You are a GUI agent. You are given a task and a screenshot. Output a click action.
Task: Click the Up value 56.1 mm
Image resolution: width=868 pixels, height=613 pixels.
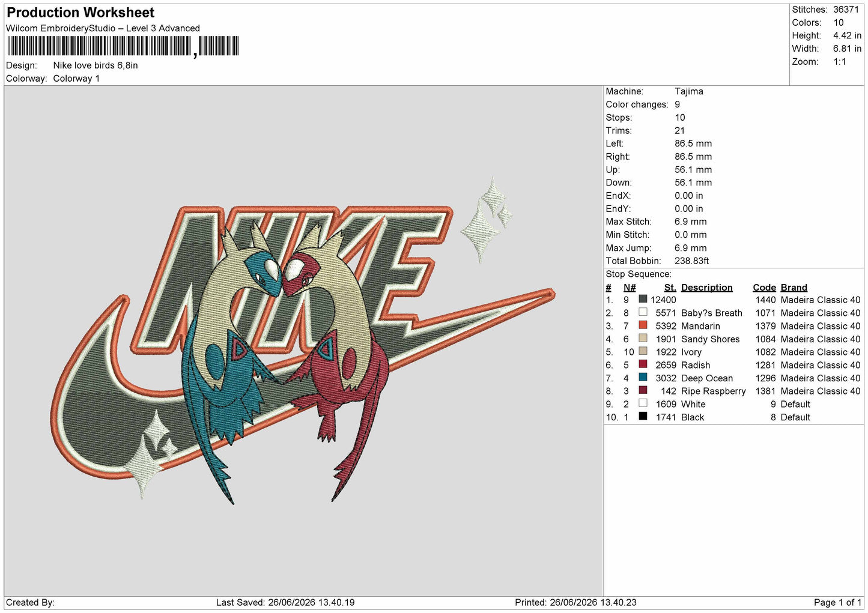point(693,170)
